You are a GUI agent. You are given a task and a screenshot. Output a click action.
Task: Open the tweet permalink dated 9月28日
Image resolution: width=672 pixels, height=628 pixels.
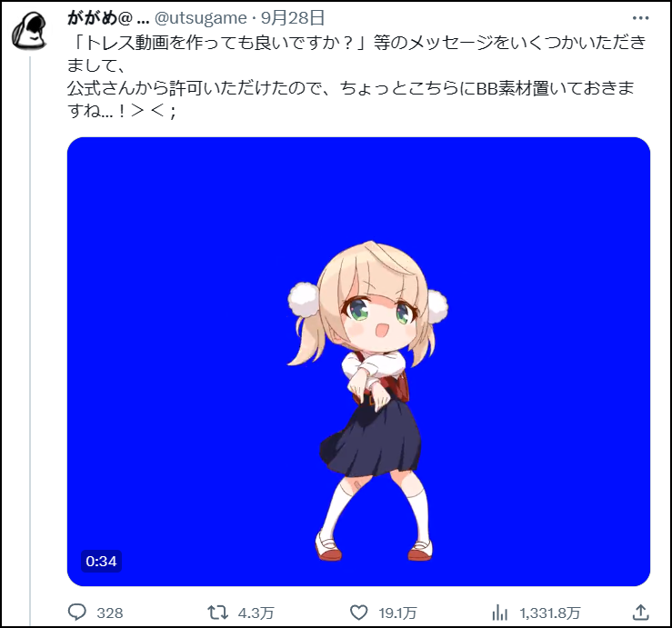[293, 18]
